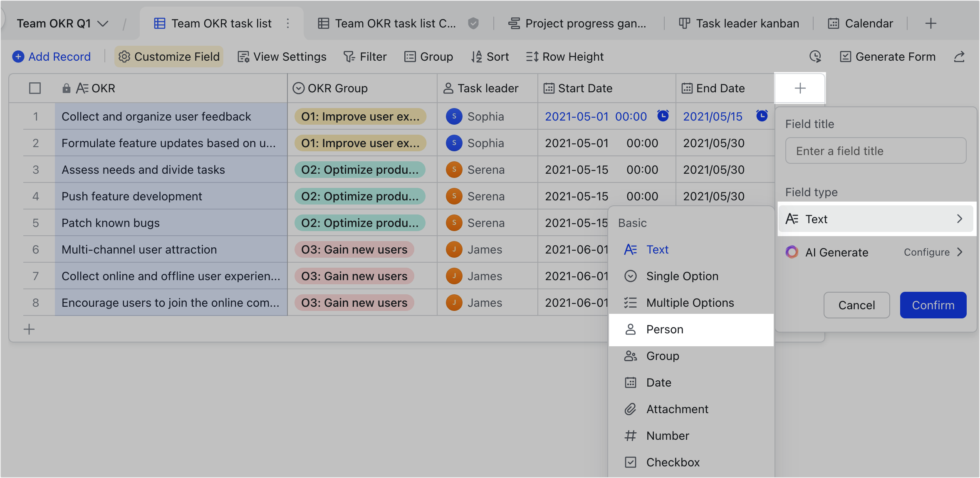Screen dimensions: 980x478
Task: Open the history clock icon in toolbar
Action: (x=815, y=57)
